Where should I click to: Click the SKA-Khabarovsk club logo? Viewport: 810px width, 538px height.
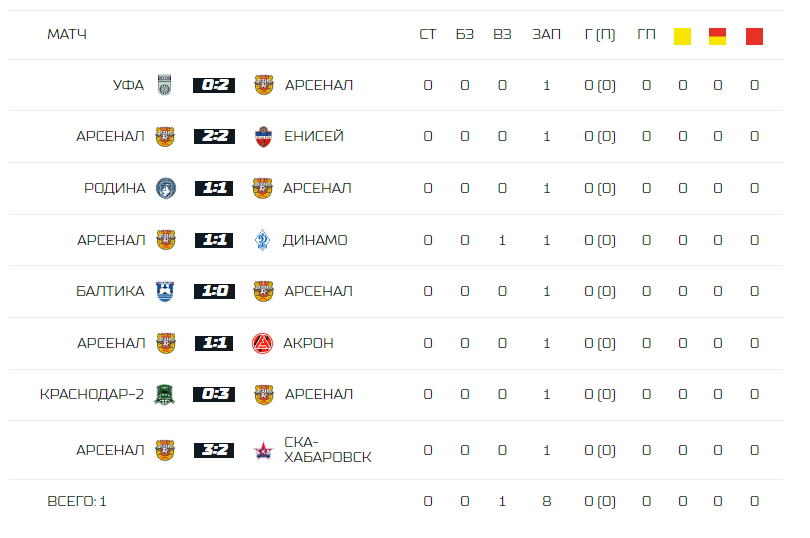[263, 450]
